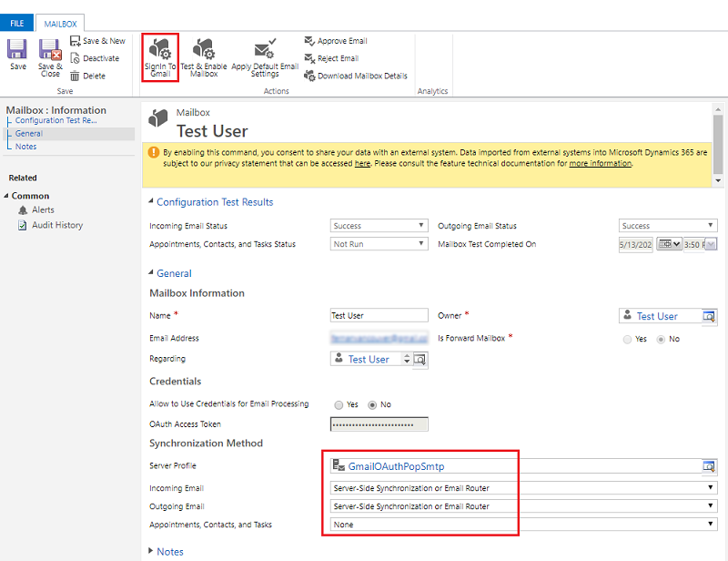Open Alerts under Common
Image resolution: width=728 pixels, height=561 pixels.
[43, 210]
